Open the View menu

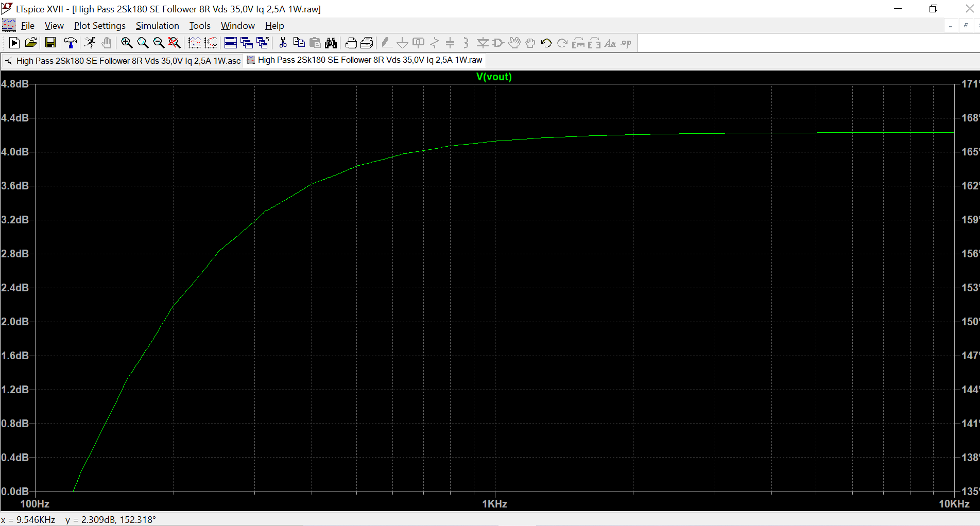tap(54, 26)
